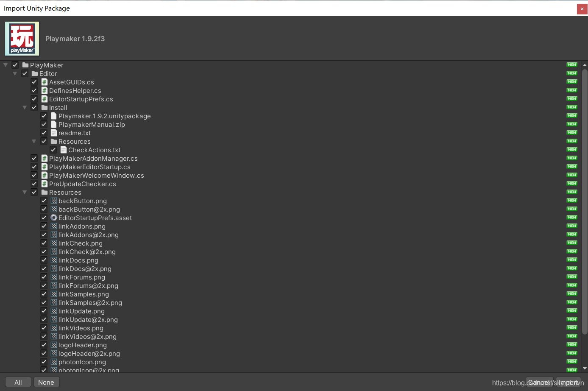Click the logoHeader.png image icon

[x=54, y=345]
